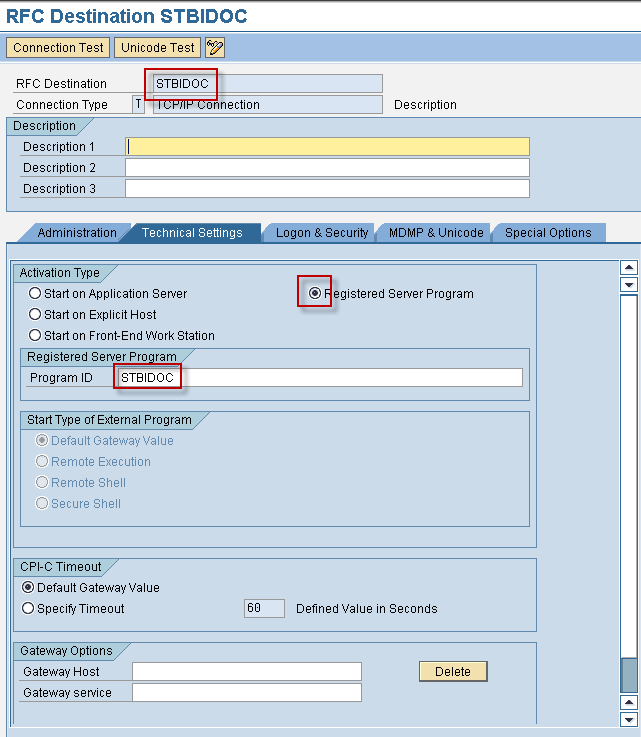Click the TCP/IP Connection text field
The width and height of the screenshot is (641, 737).
coord(268,104)
